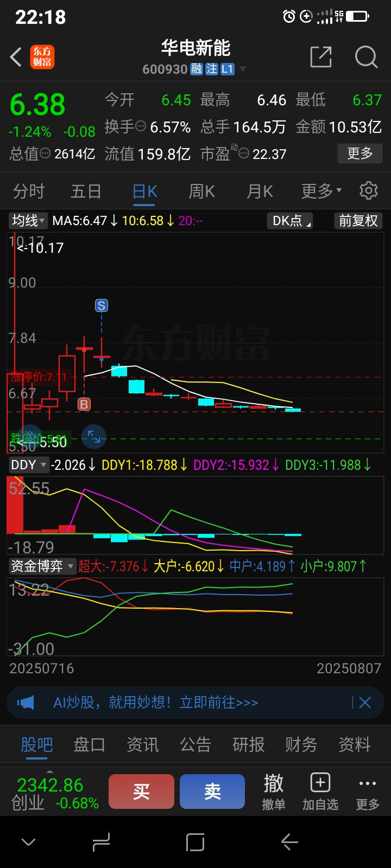This screenshot has height=868, width=391.
Task: Open chart settings gear icon
Action: pos(369,191)
